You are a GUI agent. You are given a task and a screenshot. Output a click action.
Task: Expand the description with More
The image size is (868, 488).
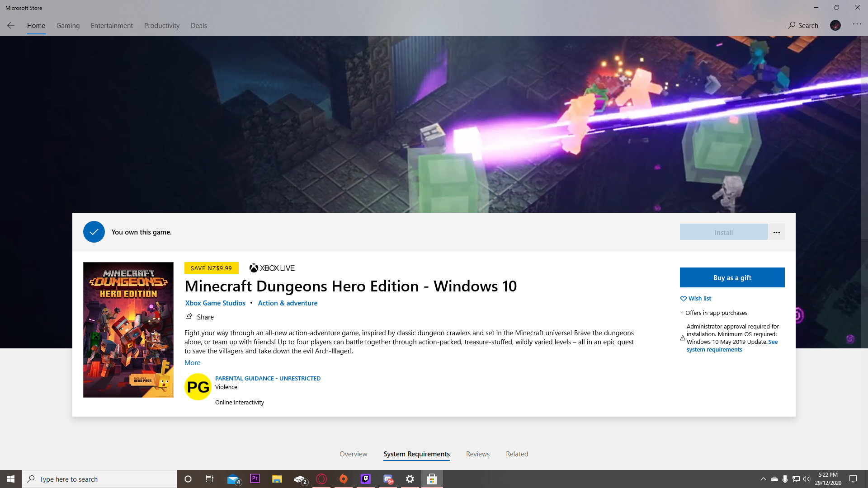pyautogui.click(x=192, y=363)
